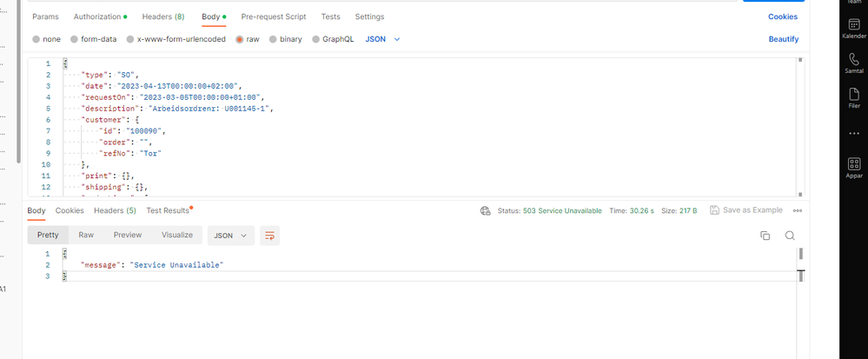Viewport: 868px width, 359px height.
Task: Click the sidebar vertical scrollbar on left edge
Action: pyautogui.click(x=18, y=82)
